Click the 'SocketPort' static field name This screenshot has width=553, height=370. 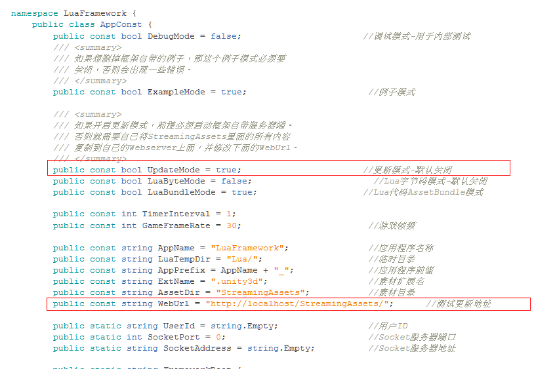click(174, 337)
